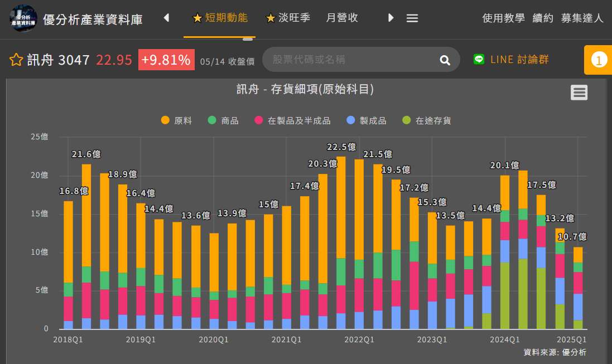Click the 資料來源: 優分析 credit text
This screenshot has height=364, width=612.
point(555,352)
